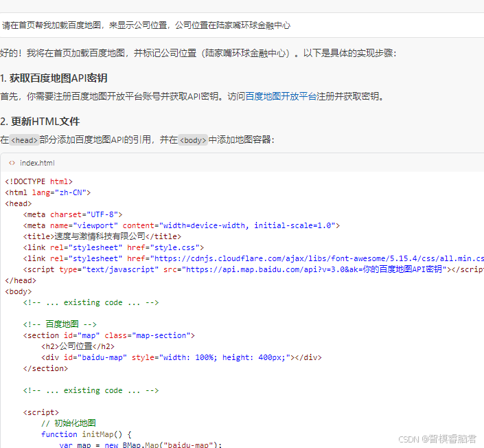
Task: Click the meta charset="UTF-8" line
Action: pos(73,214)
